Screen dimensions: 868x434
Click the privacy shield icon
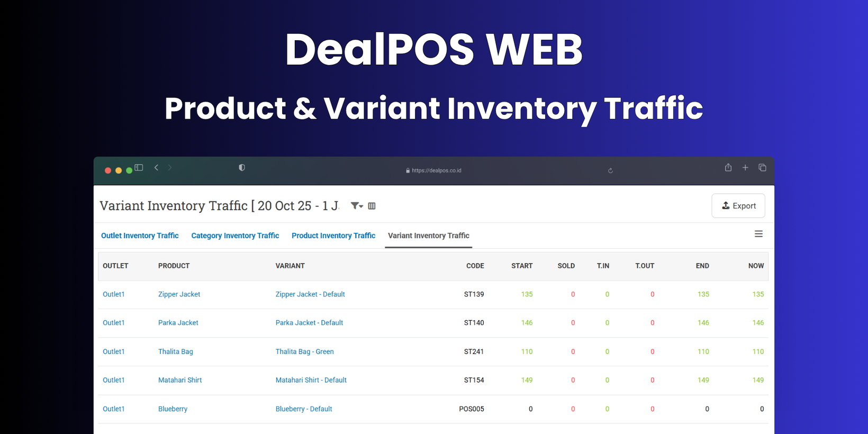pos(242,168)
